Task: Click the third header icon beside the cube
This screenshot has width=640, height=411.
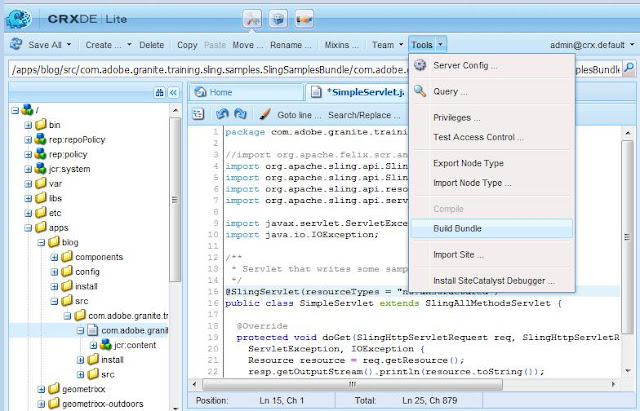Action: click(x=304, y=19)
